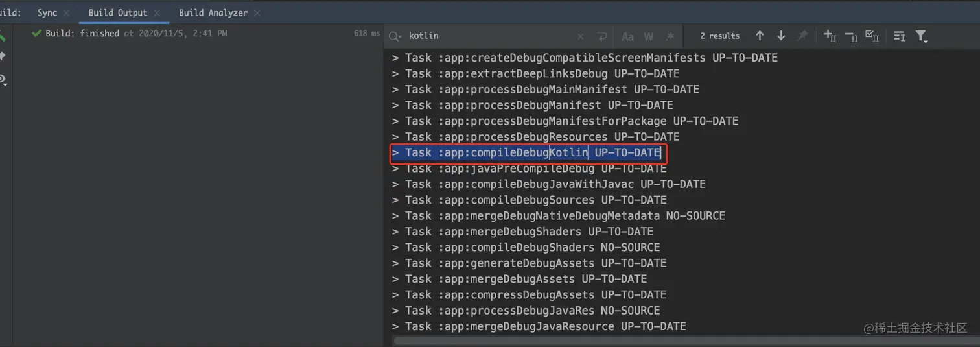Open the eye view options dropdown
Screen dimensions: 980x347
click(x=3, y=80)
